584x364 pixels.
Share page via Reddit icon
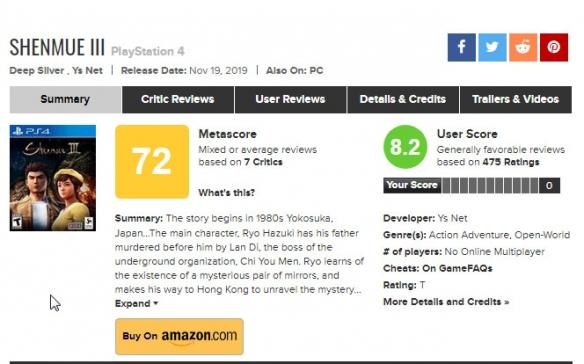click(x=523, y=47)
